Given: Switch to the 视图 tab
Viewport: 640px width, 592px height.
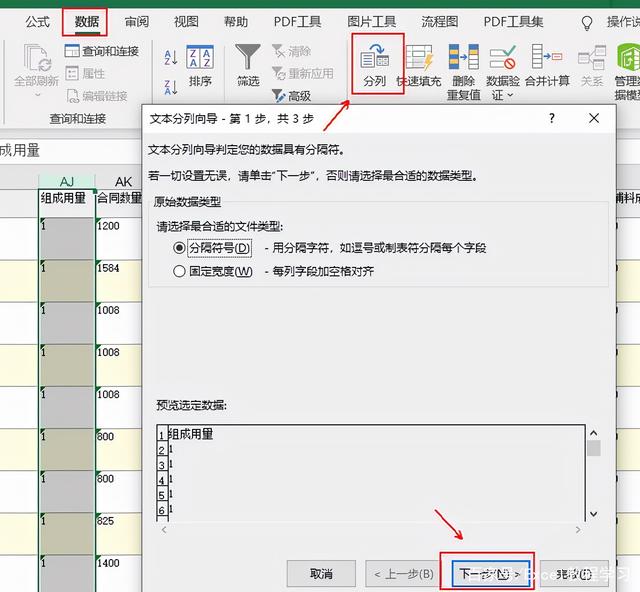Looking at the screenshot, I should pos(186,22).
